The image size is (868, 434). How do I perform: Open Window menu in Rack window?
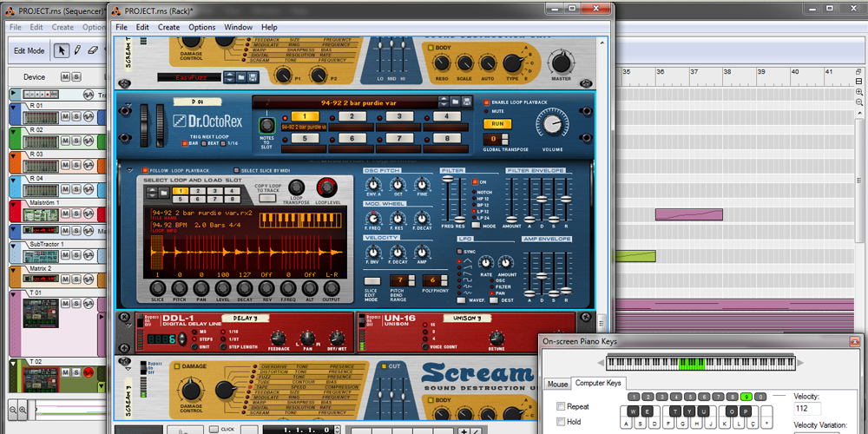pos(238,27)
